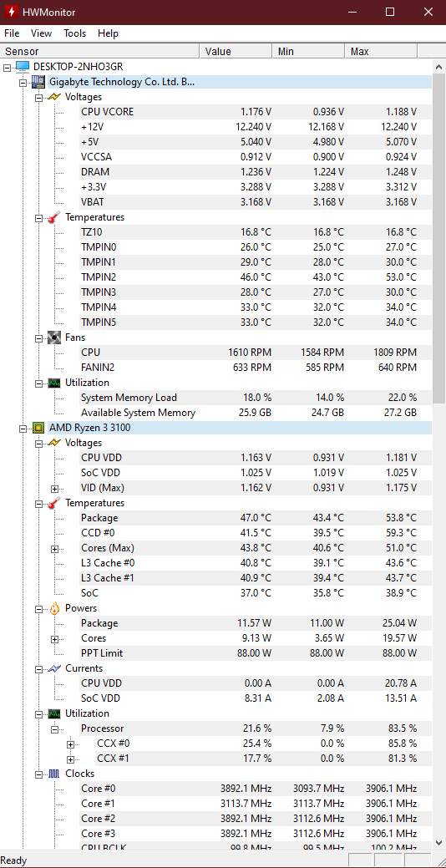Click the Min column header

click(308, 52)
